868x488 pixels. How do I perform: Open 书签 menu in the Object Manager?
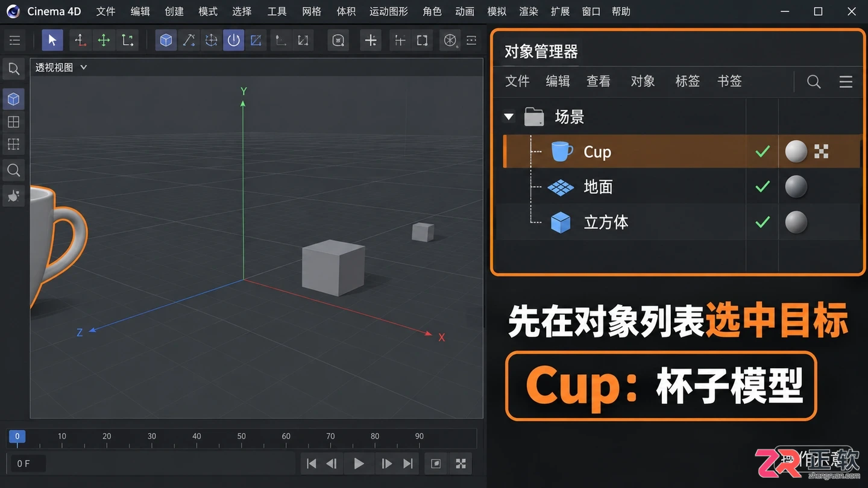tap(729, 81)
